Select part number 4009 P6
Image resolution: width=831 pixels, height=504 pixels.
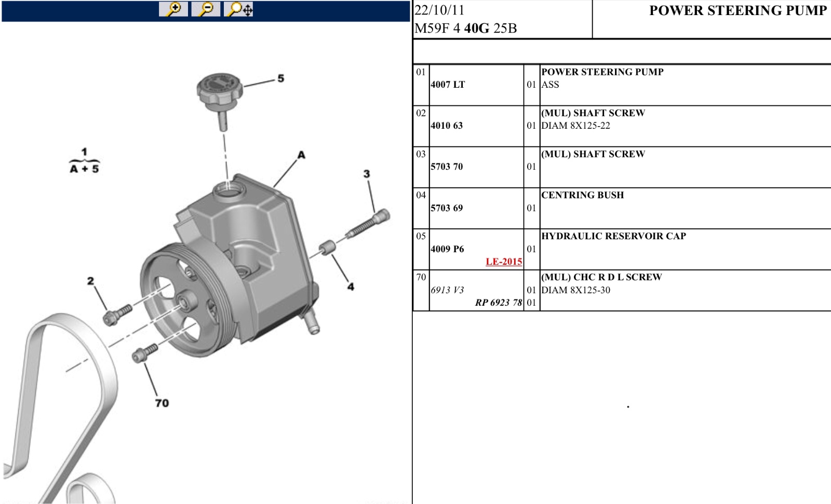click(447, 249)
